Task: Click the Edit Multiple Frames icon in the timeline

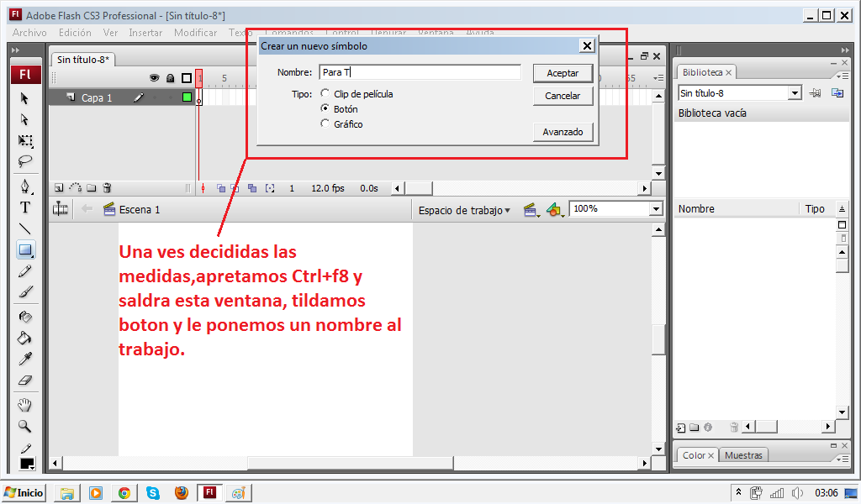Action: pos(252,188)
